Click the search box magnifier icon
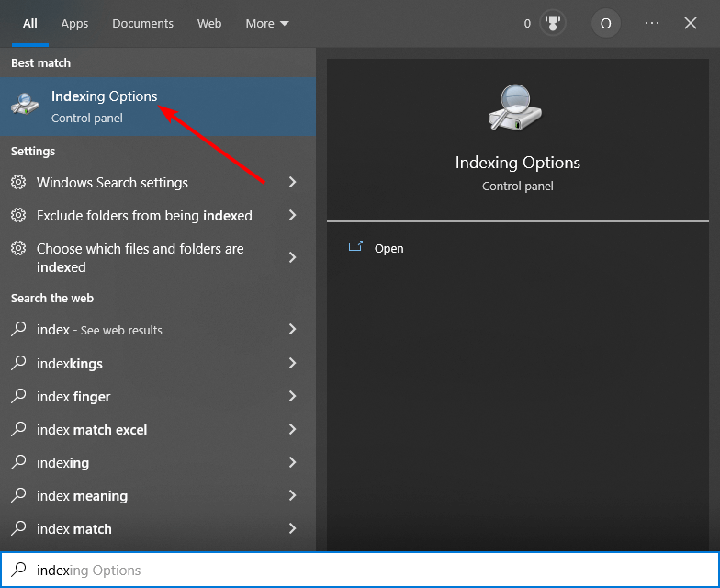Viewport: 720px width, 588px height. pos(18,570)
